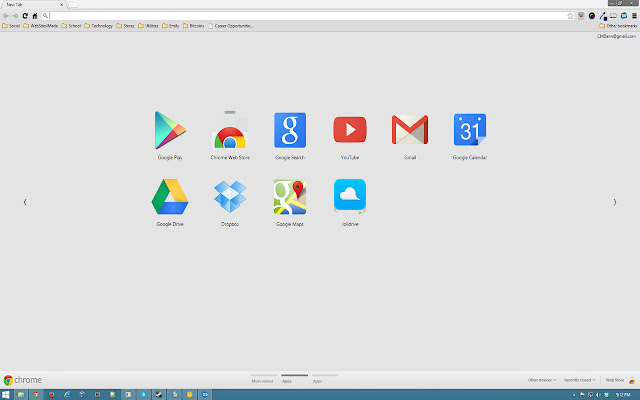640x400 pixels.
Task: Click the color wheel extension icon
Action: coord(591,16)
